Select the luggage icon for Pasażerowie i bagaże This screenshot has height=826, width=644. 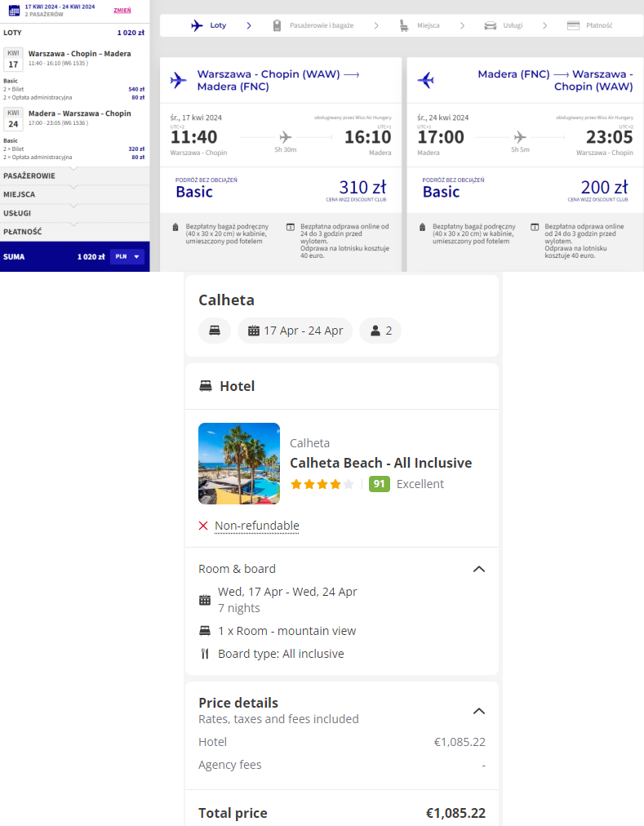(277, 25)
